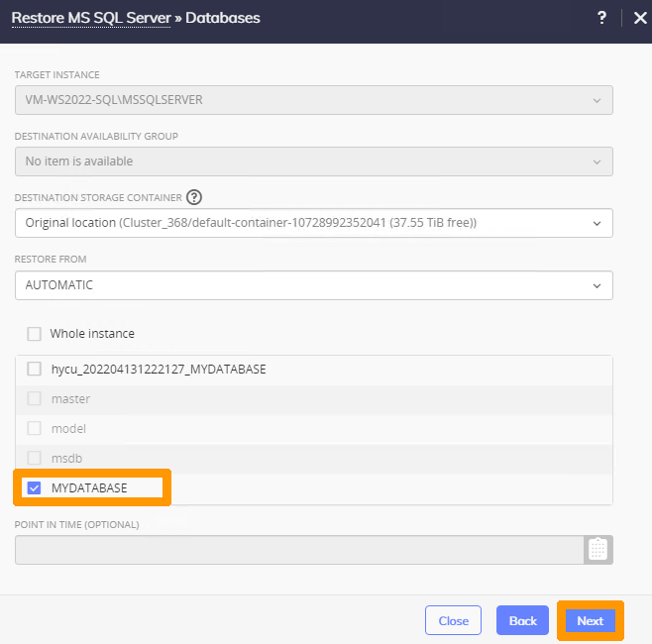Toggle the model database checkbox

click(x=34, y=428)
